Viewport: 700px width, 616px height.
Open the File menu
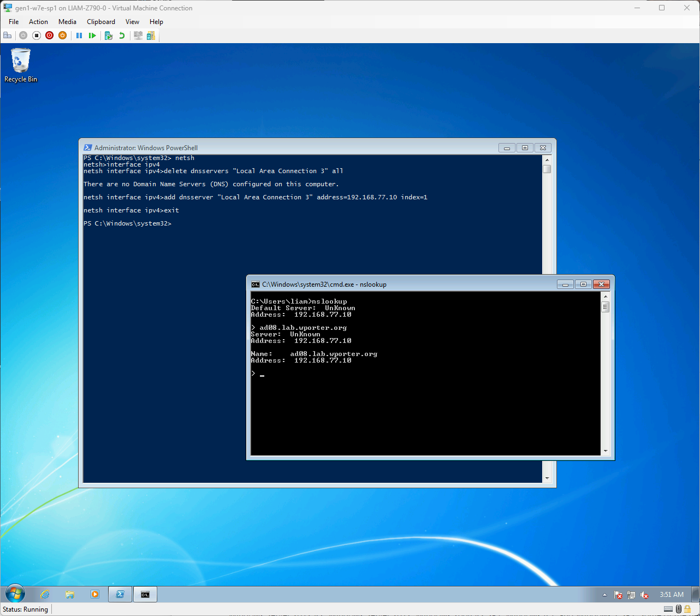[x=14, y=22]
